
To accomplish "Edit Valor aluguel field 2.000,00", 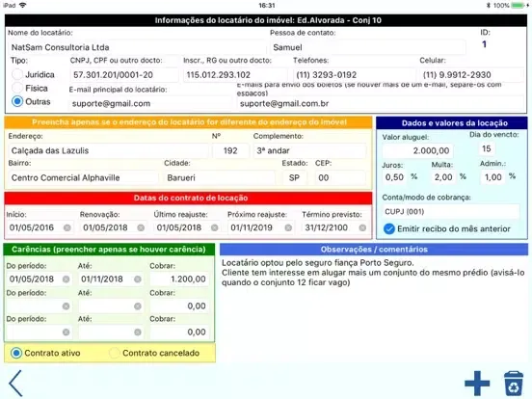I will (x=417, y=150).
